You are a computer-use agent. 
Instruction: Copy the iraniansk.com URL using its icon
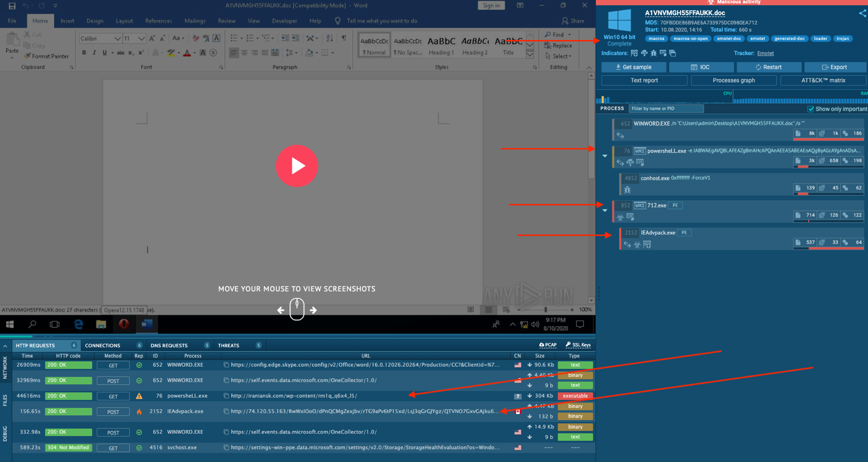226,396
